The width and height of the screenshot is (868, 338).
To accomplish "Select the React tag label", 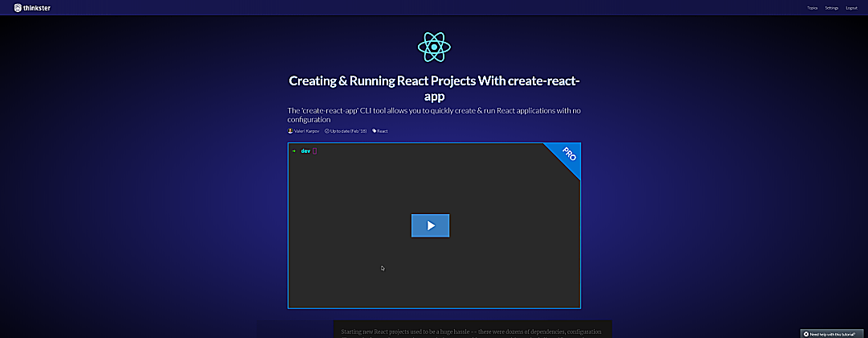I will coord(383,131).
